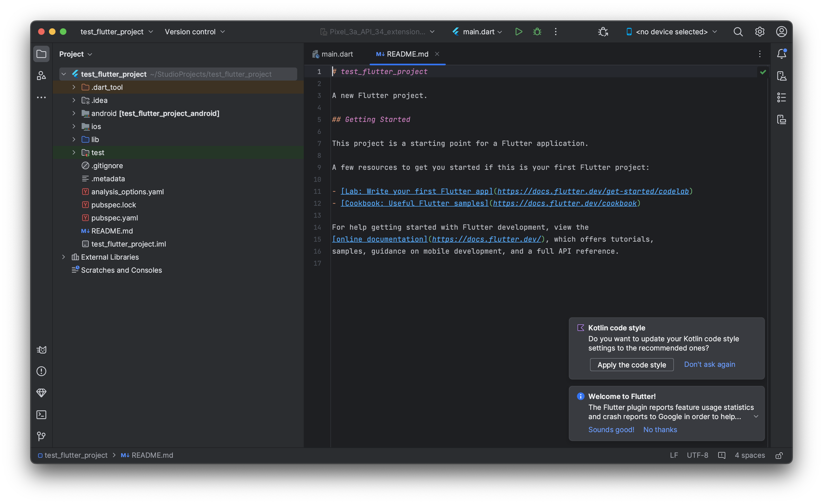Open the Problems tool window icon
Screen dimensions: 823x504
pos(41,371)
